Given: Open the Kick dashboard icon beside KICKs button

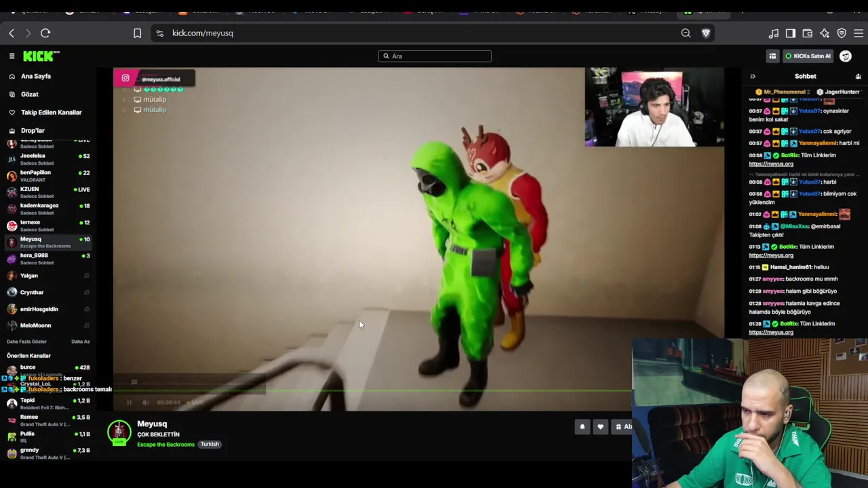Looking at the screenshot, I should tap(772, 56).
